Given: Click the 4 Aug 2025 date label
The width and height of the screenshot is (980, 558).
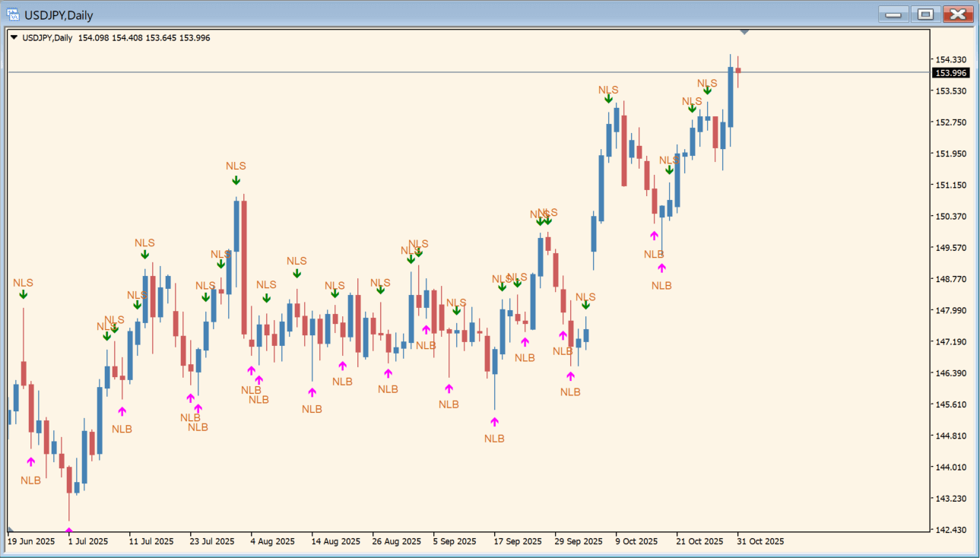Looking at the screenshot, I should coord(272,541).
